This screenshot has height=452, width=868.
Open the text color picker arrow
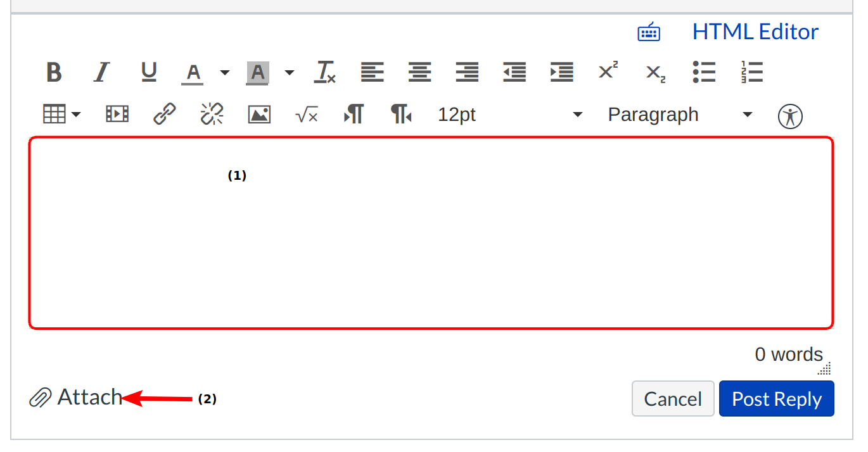[225, 72]
